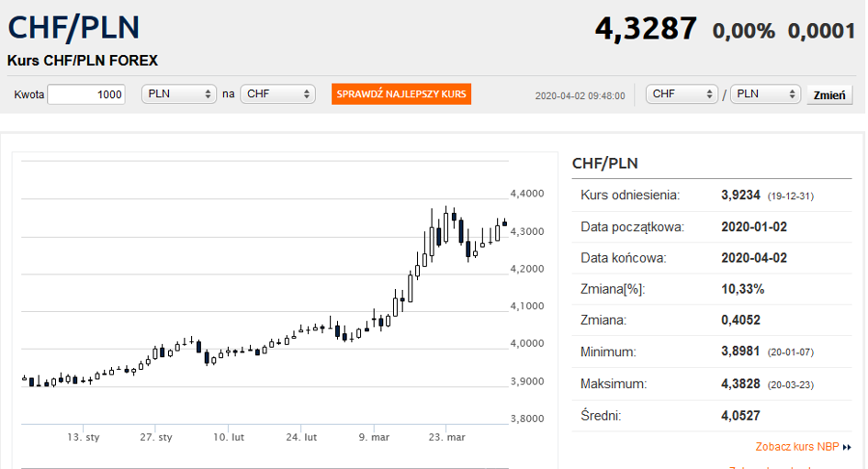Select the "10. lut" chart axis label
This screenshot has height=469, width=868.
[228, 438]
